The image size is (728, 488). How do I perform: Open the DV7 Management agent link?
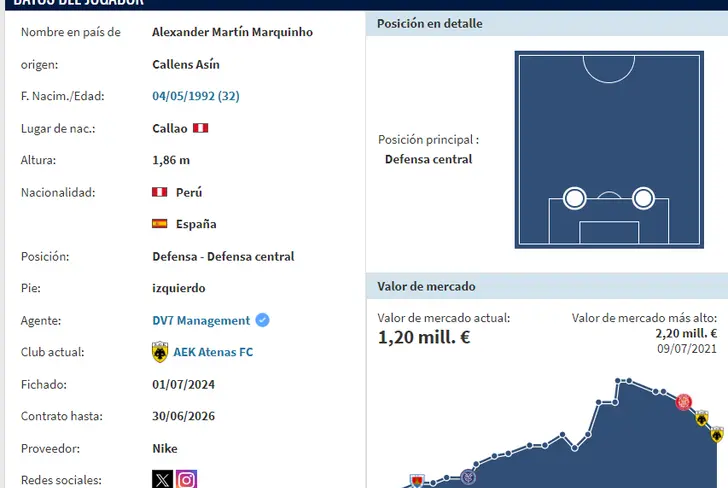tap(201, 320)
